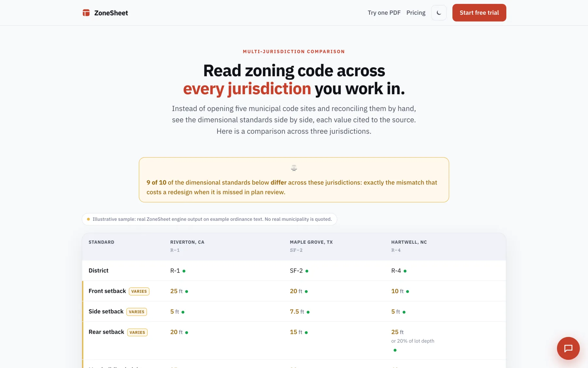Viewport: 588px width, 368px height.
Task: Click the green source dot beside R-1
Action: tap(184, 271)
